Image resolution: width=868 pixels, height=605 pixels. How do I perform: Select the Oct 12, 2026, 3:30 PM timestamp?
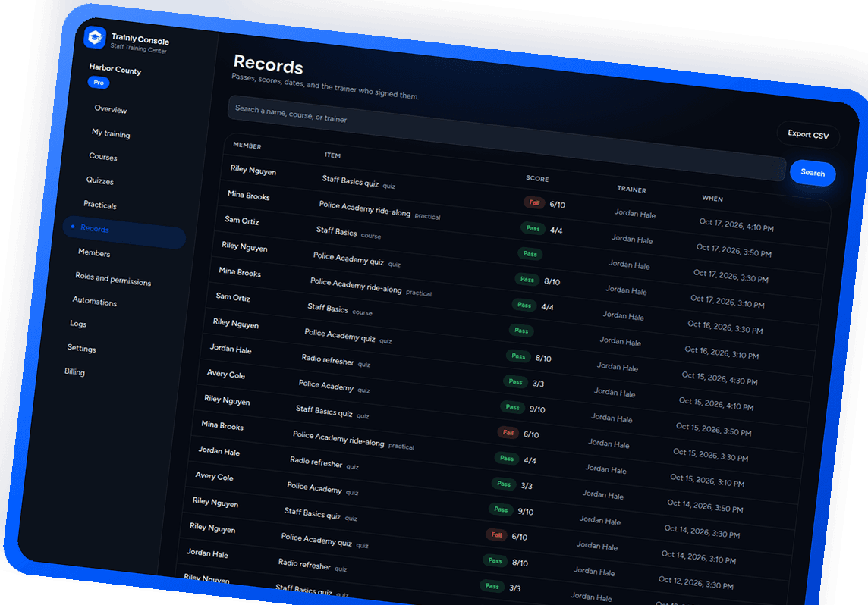tap(696, 582)
